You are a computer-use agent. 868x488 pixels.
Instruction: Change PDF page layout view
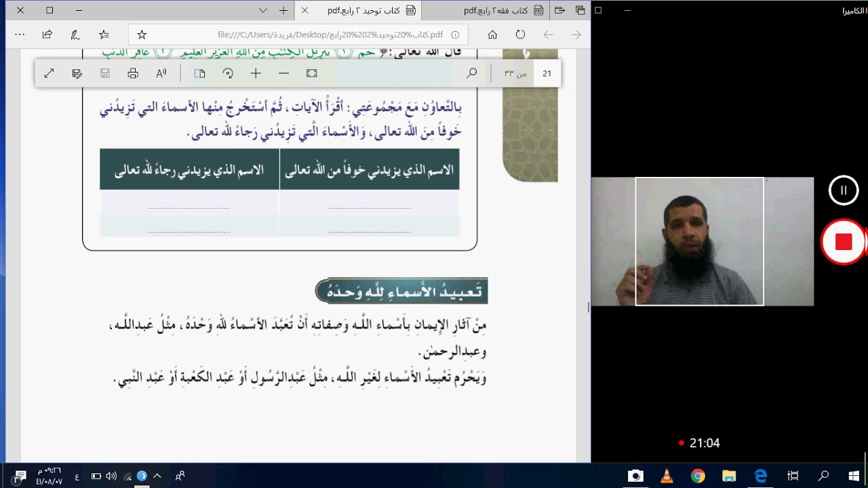199,73
